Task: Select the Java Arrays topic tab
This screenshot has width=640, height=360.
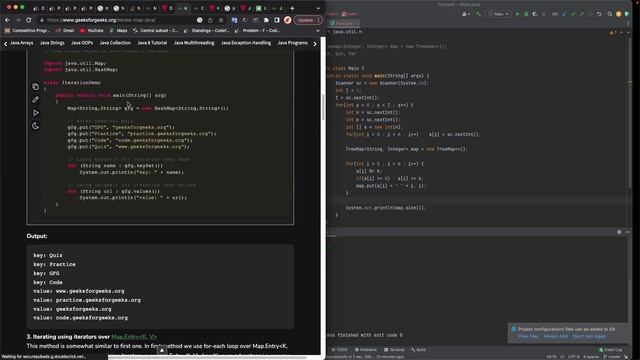Action: click(22, 43)
